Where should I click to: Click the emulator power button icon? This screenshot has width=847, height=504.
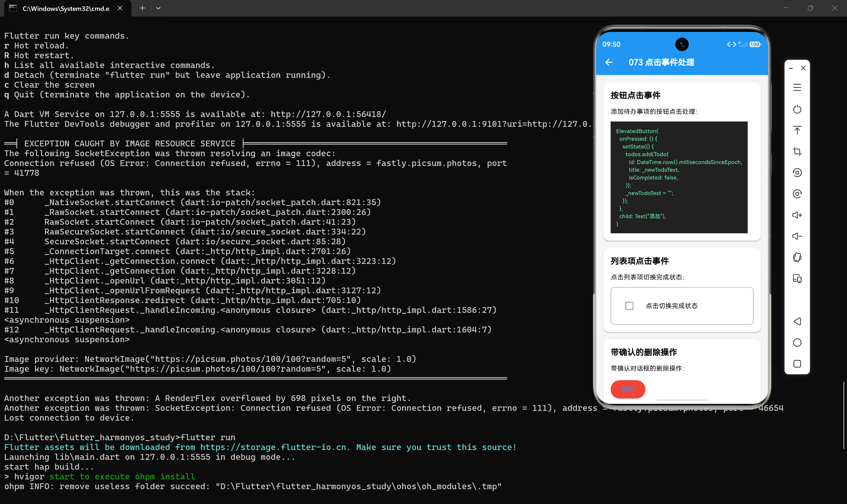[x=797, y=109]
